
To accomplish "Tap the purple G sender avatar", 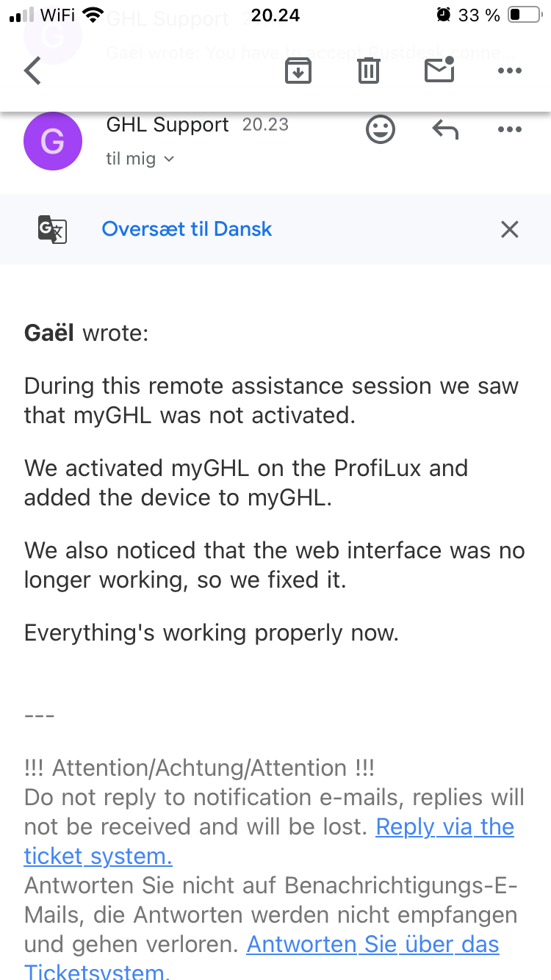I will pos(53,141).
